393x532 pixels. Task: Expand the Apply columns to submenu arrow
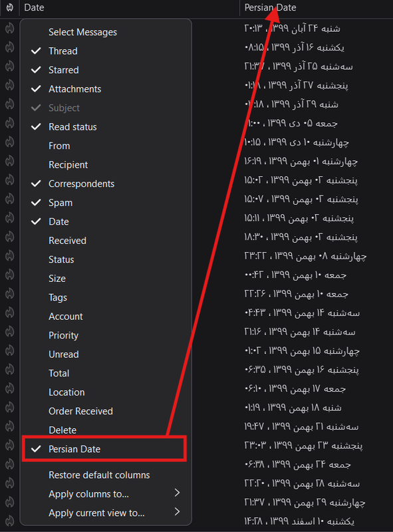[177, 493]
